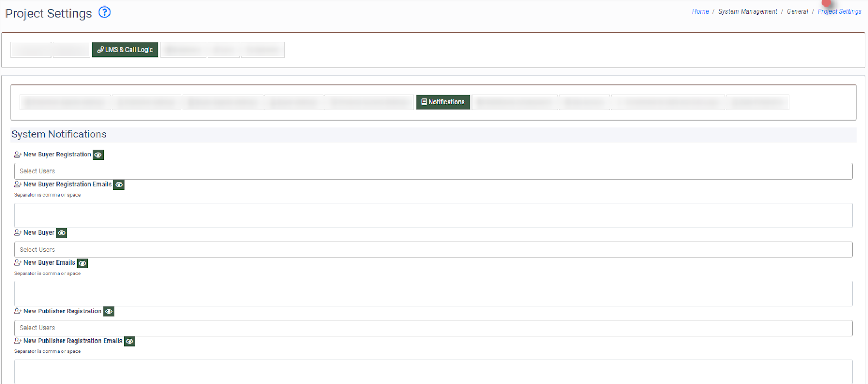Open Select Users dropdown under New Publisher Registration
Viewport: 868px width, 384px height.
click(x=433, y=328)
